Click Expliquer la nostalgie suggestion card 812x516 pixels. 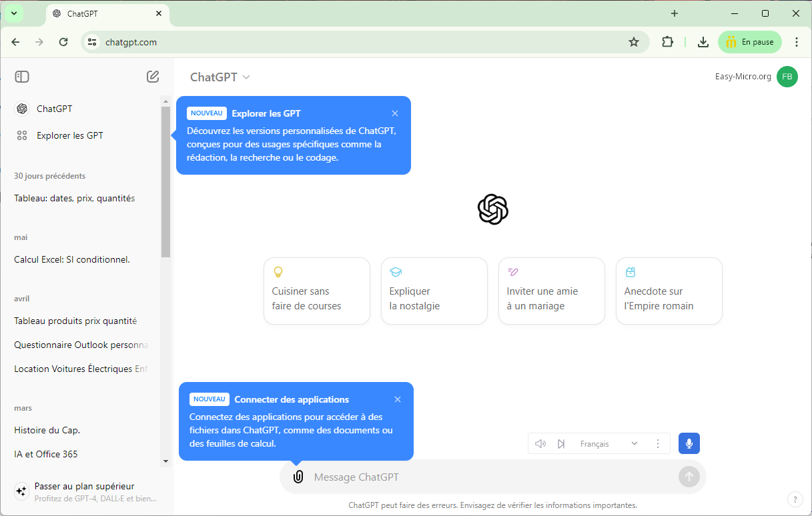(x=434, y=291)
